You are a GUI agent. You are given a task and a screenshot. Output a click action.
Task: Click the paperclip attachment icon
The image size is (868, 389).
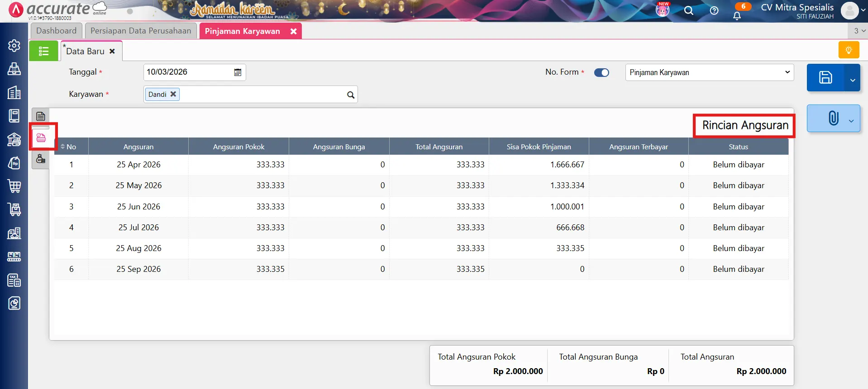(833, 119)
